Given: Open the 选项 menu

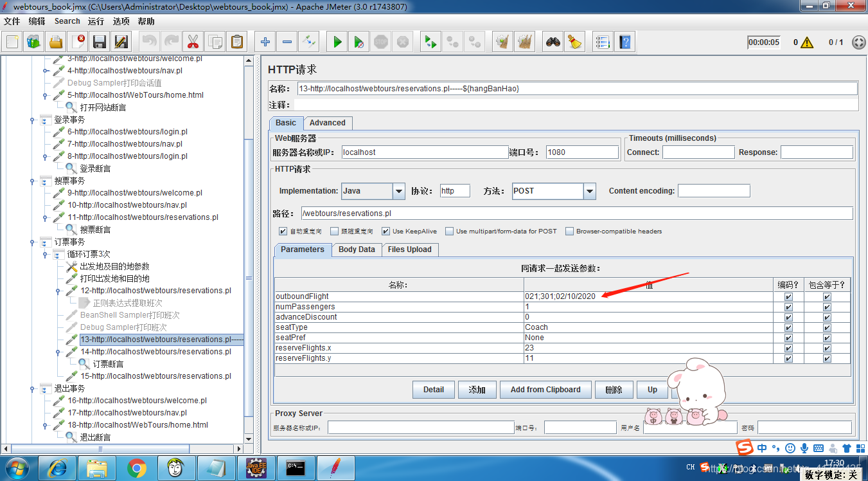Looking at the screenshot, I should 121,21.
